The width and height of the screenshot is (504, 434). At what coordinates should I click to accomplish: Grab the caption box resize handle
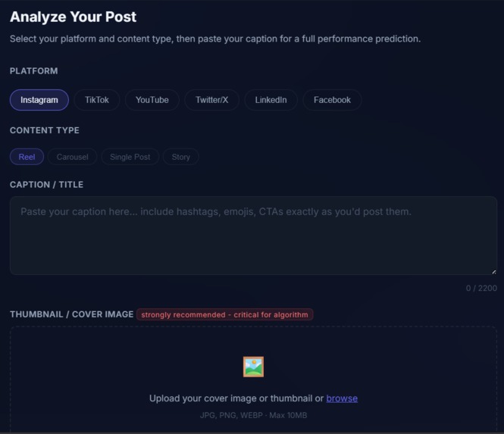point(493,272)
